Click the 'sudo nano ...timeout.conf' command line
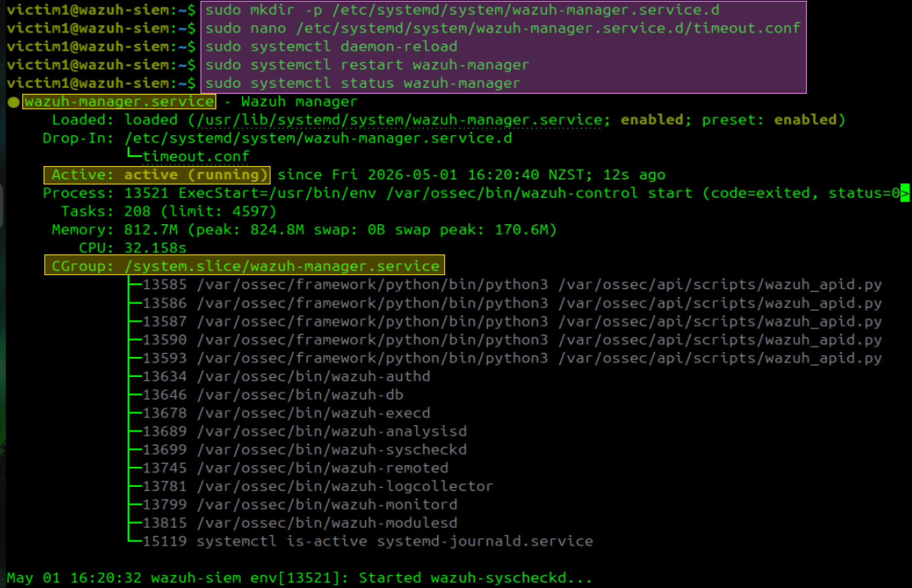 click(503, 28)
